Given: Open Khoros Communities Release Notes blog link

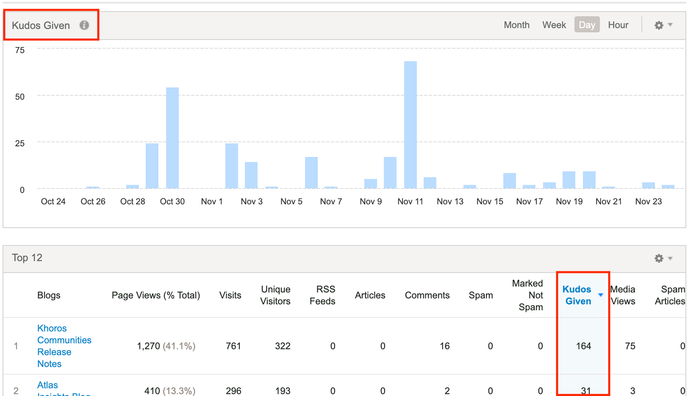Looking at the screenshot, I should (64, 346).
